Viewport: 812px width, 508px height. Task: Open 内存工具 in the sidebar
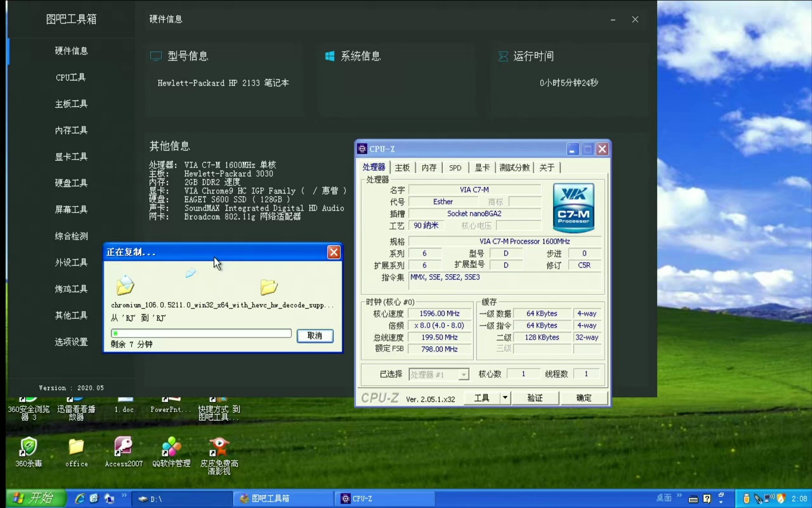pos(71,130)
